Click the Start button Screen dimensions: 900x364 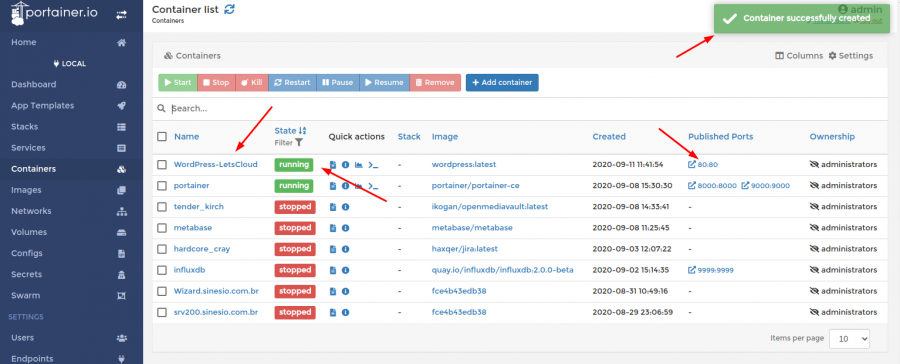coord(178,83)
